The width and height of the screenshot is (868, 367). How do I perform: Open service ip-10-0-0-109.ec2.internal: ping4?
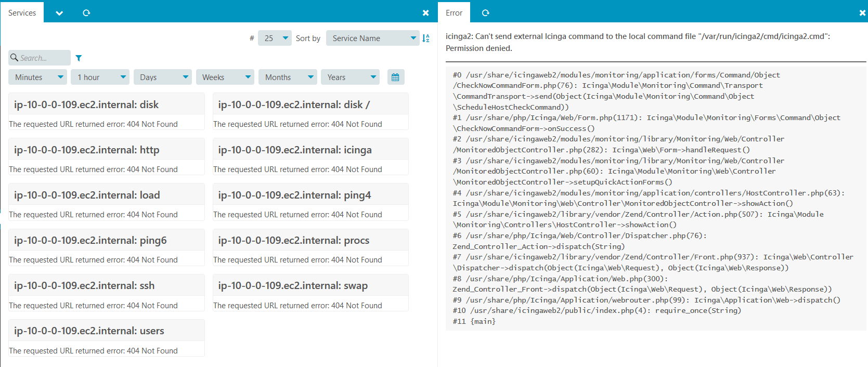pos(294,195)
